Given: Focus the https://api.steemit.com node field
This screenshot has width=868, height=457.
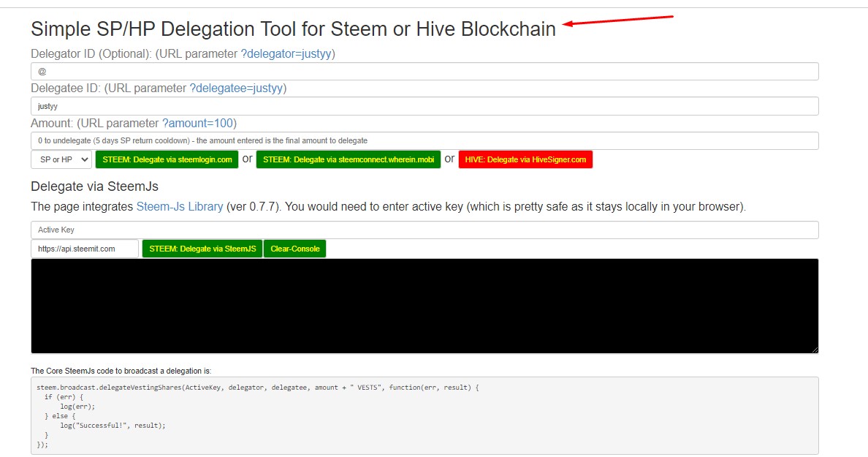Looking at the screenshot, I should tap(85, 249).
